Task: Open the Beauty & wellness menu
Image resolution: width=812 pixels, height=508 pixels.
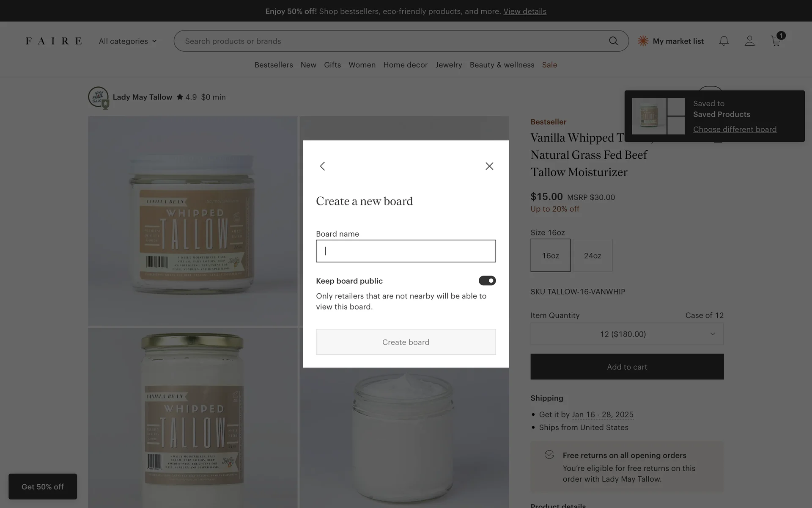Action: (x=502, y=65)
